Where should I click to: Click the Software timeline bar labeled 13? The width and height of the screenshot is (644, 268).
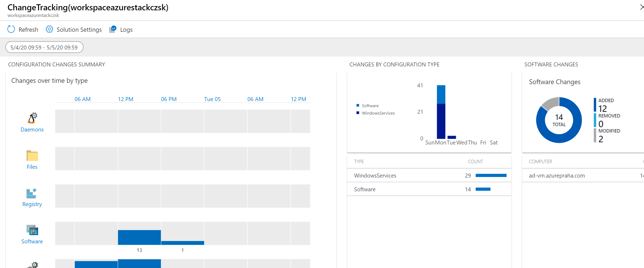click(x=139, y=237)
